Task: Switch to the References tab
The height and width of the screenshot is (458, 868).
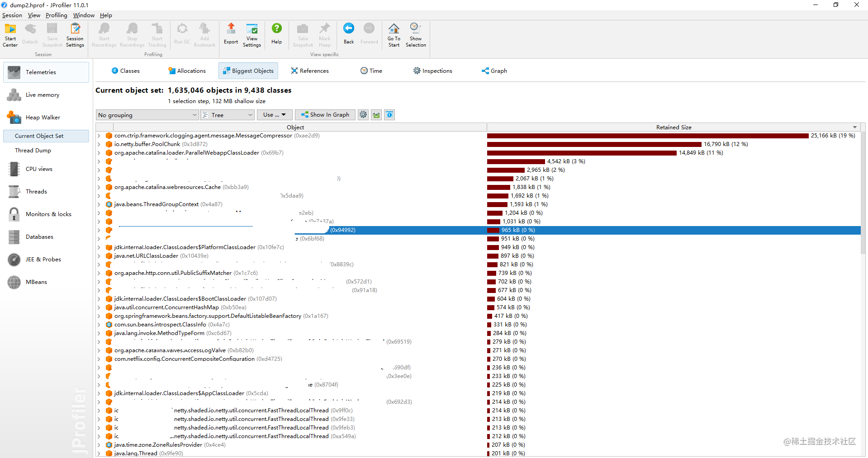Action: tap(310, 71)
